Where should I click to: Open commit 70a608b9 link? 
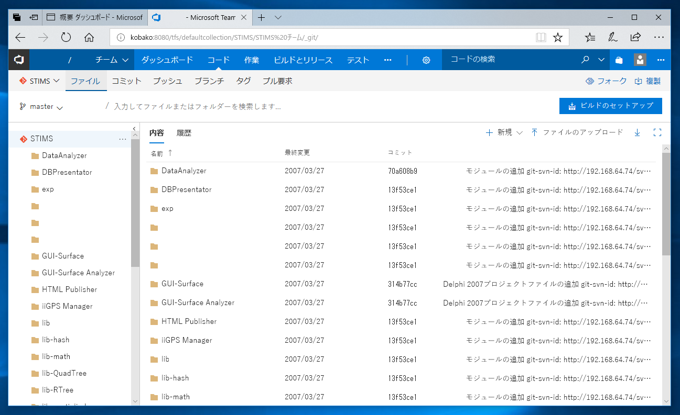(402, 171)
